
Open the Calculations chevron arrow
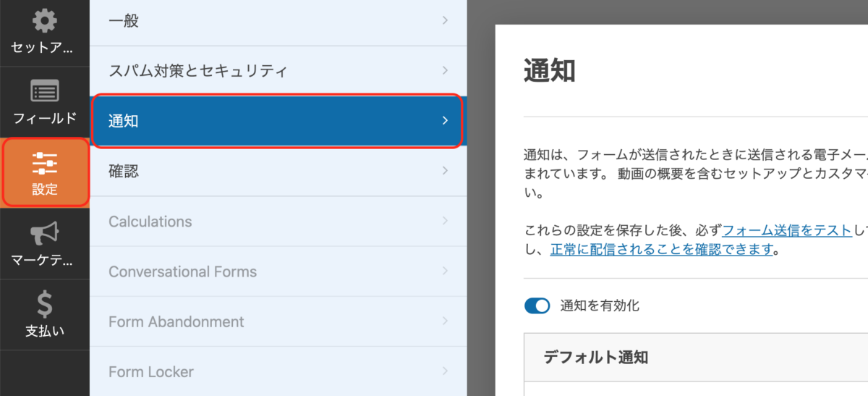tap(446, 221)
